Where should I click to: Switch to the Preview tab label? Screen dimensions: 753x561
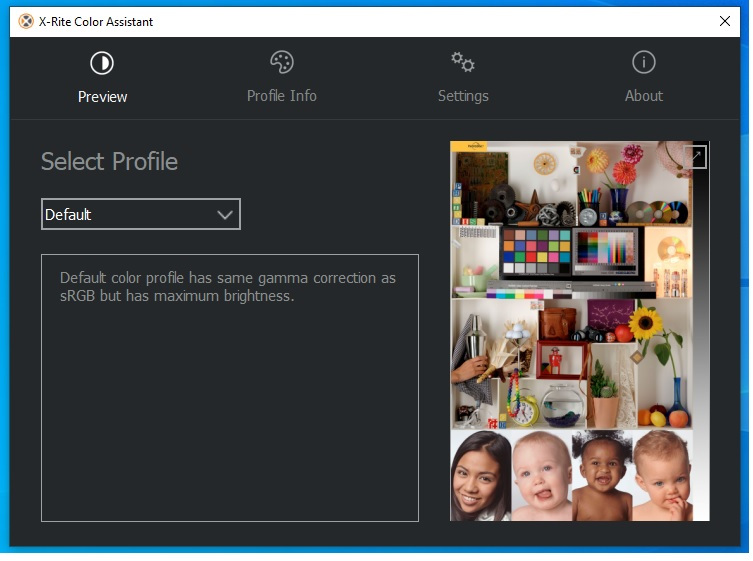(102, 97)
